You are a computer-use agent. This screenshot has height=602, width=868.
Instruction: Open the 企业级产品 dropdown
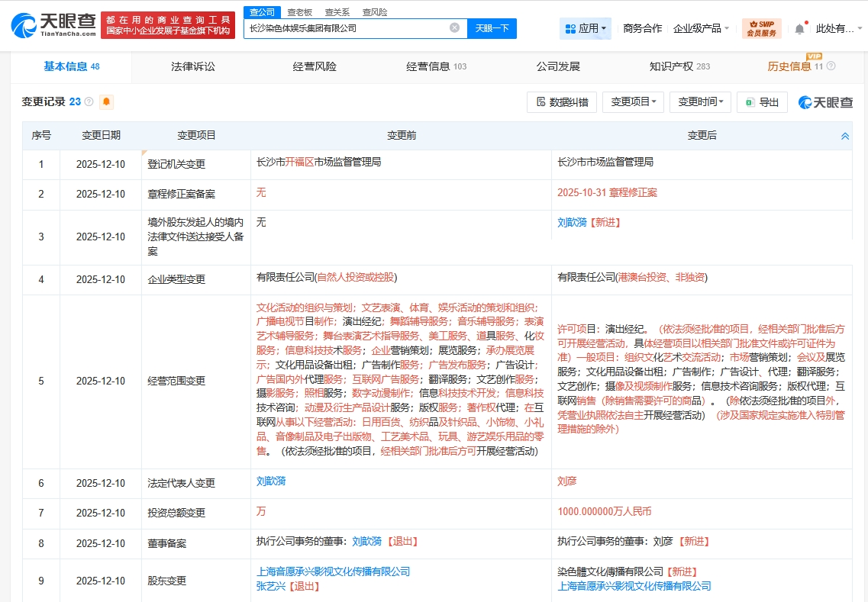point(701,29)
